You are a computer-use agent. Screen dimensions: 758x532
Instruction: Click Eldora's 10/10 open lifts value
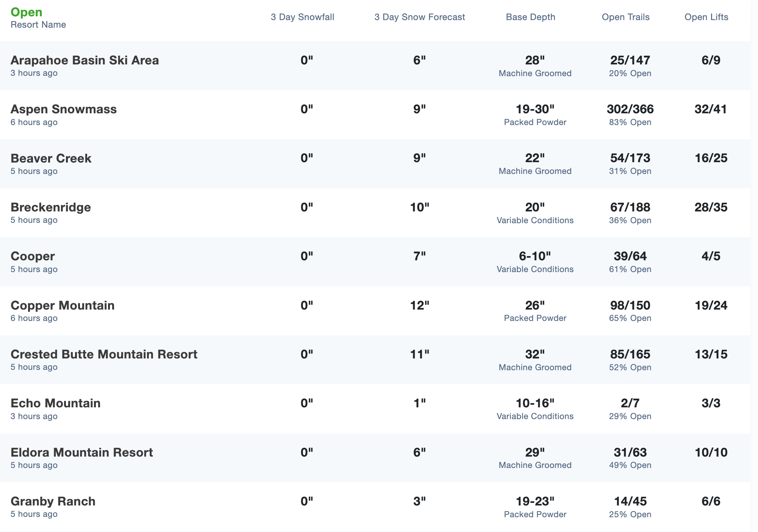click(x=711, y=452)
